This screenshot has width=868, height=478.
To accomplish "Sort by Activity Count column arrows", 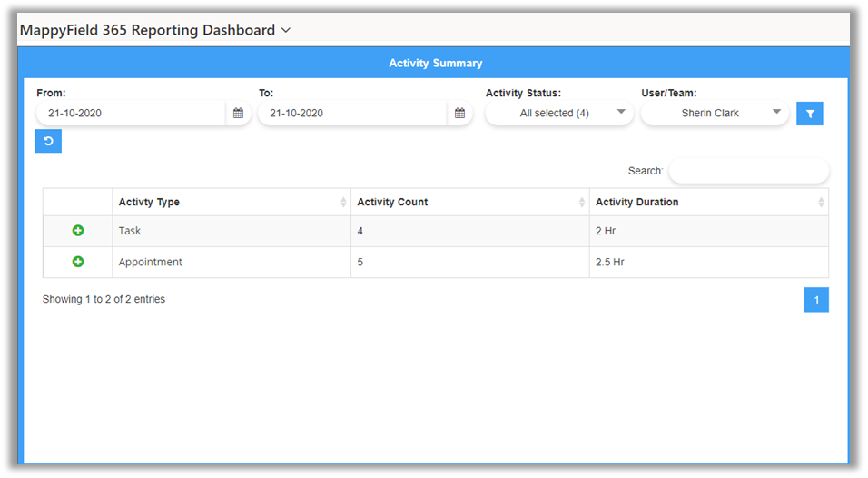I will (x=582, y=203).
